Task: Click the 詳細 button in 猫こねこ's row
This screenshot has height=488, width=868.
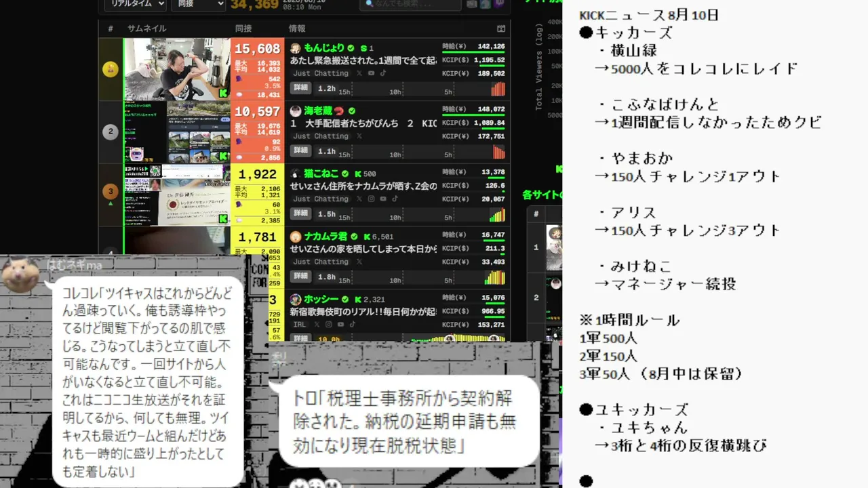Action: click(300, 213)
